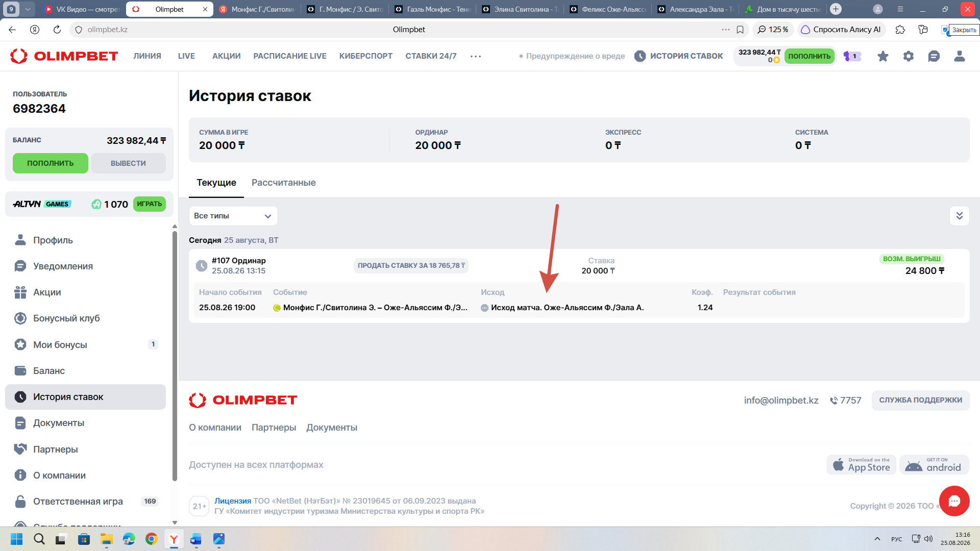Open the ЛИНИЯ menu item
This screenshot has height=551, width=980.
point(148,56)
